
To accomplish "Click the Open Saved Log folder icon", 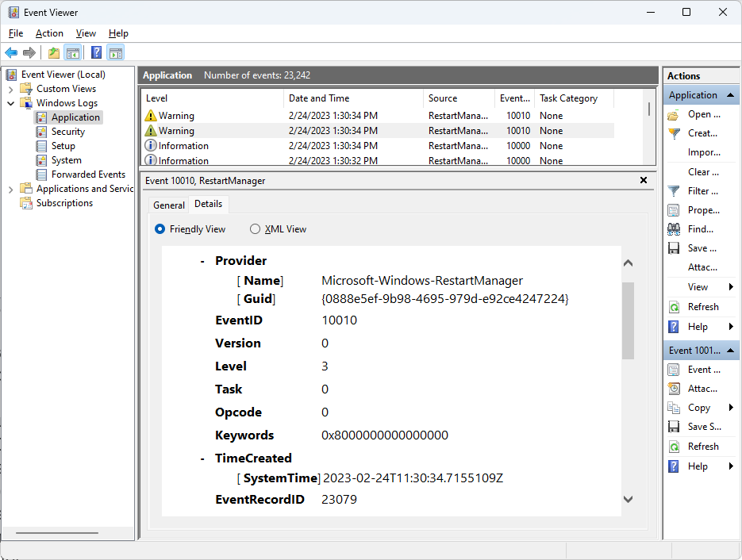I will (x=674, y=115).
